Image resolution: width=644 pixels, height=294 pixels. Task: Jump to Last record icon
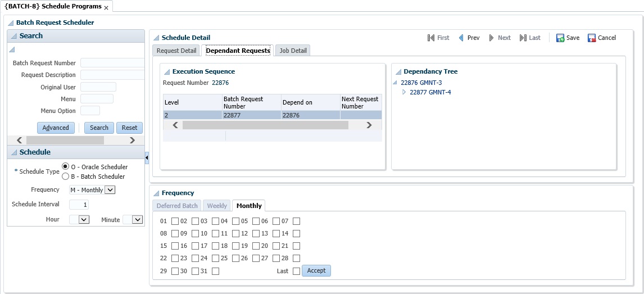[x=523, y=38]
